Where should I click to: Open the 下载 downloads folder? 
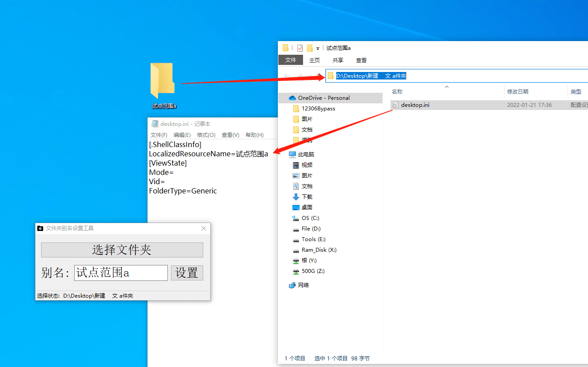[307, 197]
